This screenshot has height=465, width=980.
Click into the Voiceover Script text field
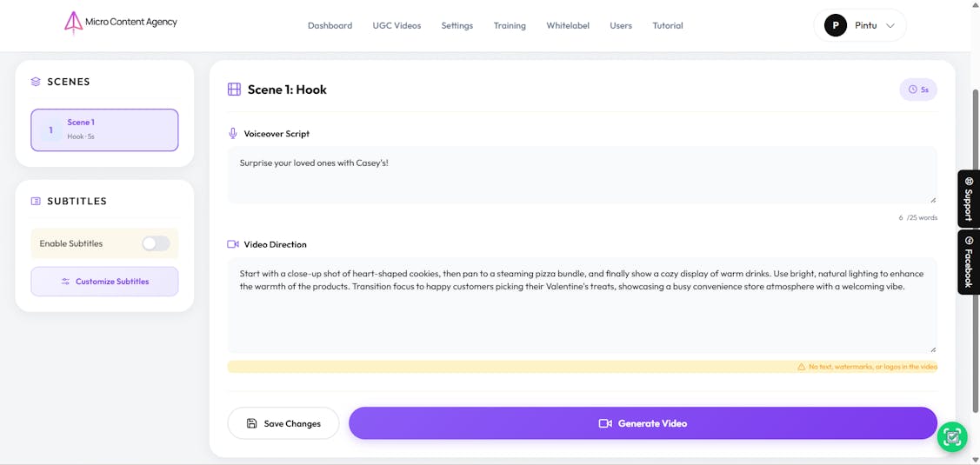[x=582, y=175]
